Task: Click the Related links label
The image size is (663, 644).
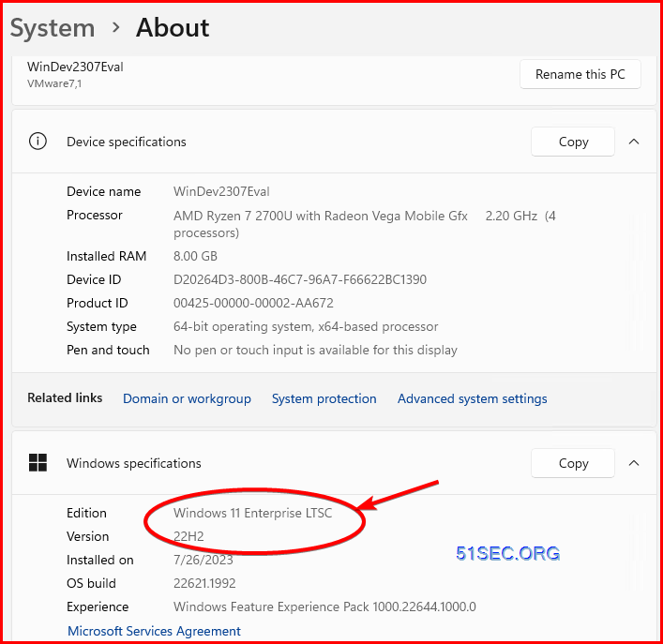Action: coord(65,397)
